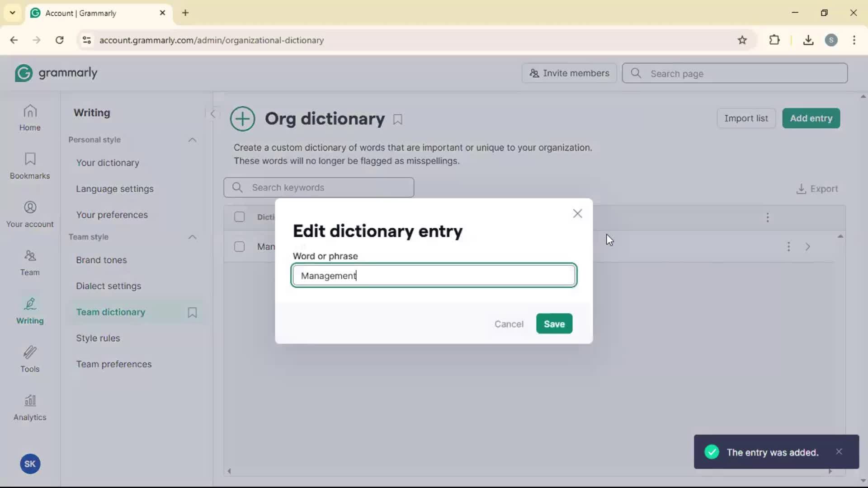The image size is (868, 488).
Task: Collapse the Writing side panel
Action: [x=212, y=114]
